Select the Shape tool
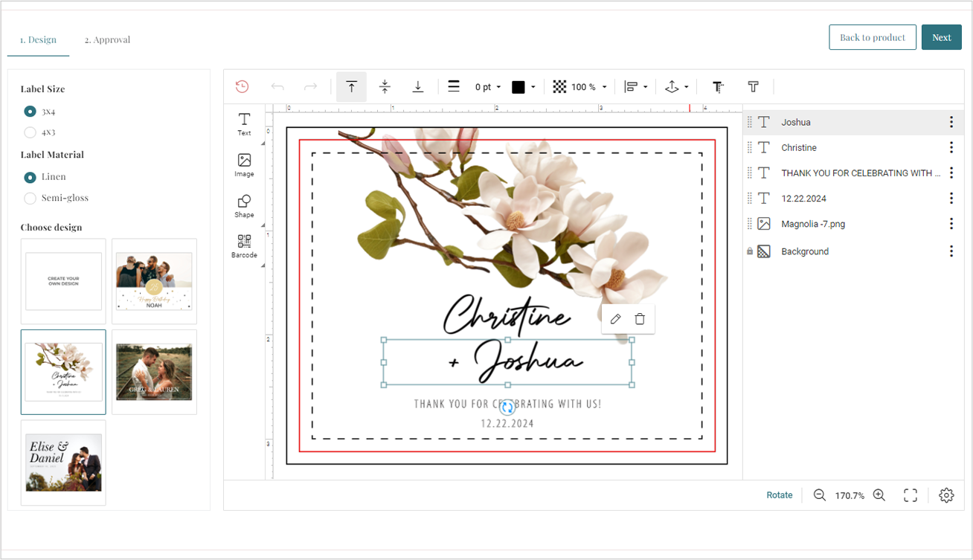 (x=244, y=206)
